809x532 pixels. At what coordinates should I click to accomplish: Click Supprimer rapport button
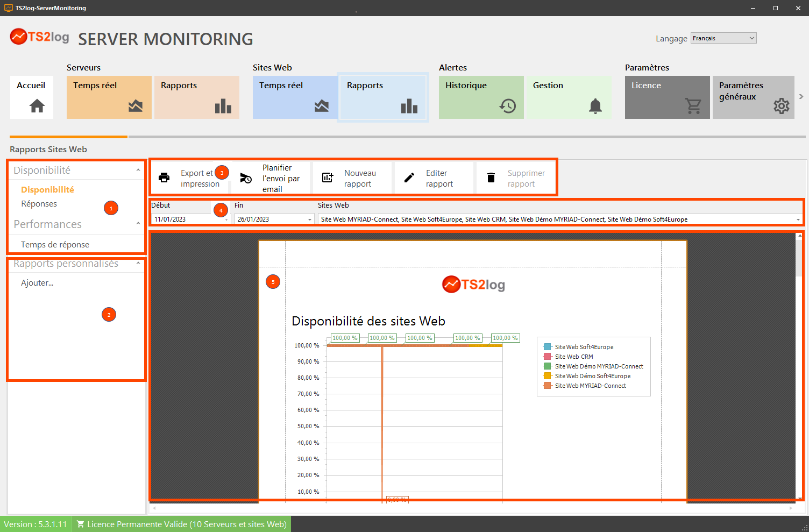tap(516, 178)
